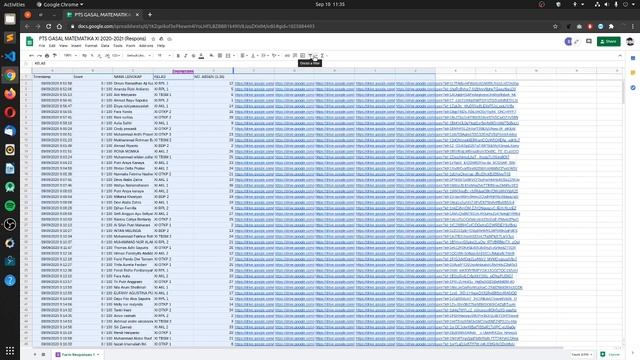Format as percent with toolbar icon

(x=92, y=56)
